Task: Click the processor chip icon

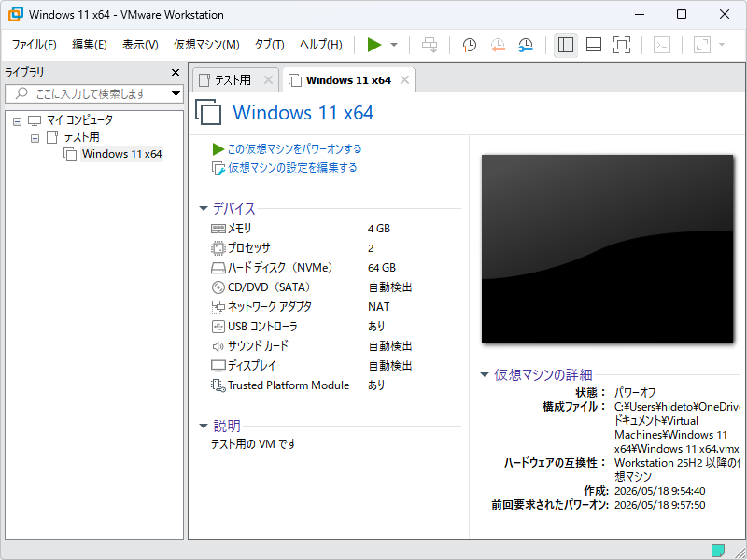Action: pos(218,248)
